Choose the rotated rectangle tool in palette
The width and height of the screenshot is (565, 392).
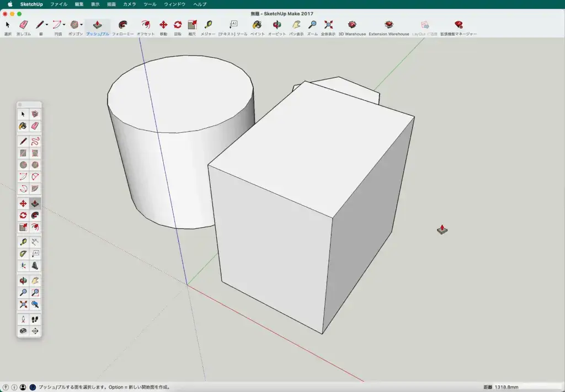pyautogui.click(x=35, y=153)
